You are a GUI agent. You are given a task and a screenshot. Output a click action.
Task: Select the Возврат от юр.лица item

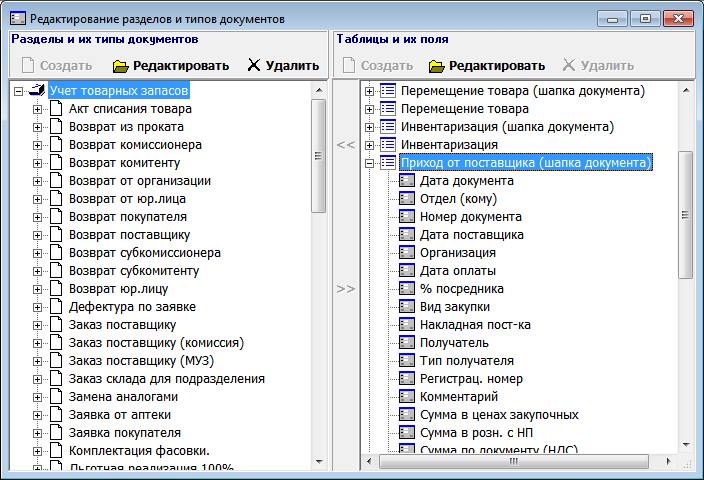click(127, 199)
